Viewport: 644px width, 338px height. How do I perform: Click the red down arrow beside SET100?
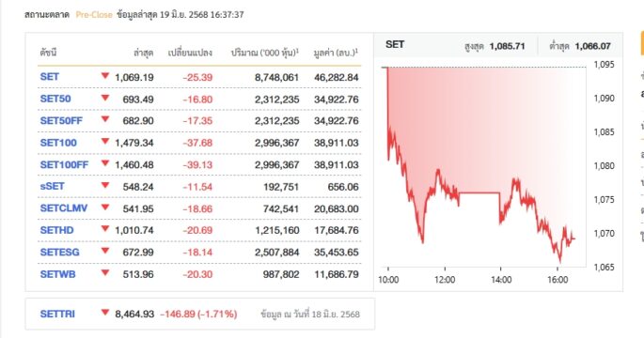point(105,141)
